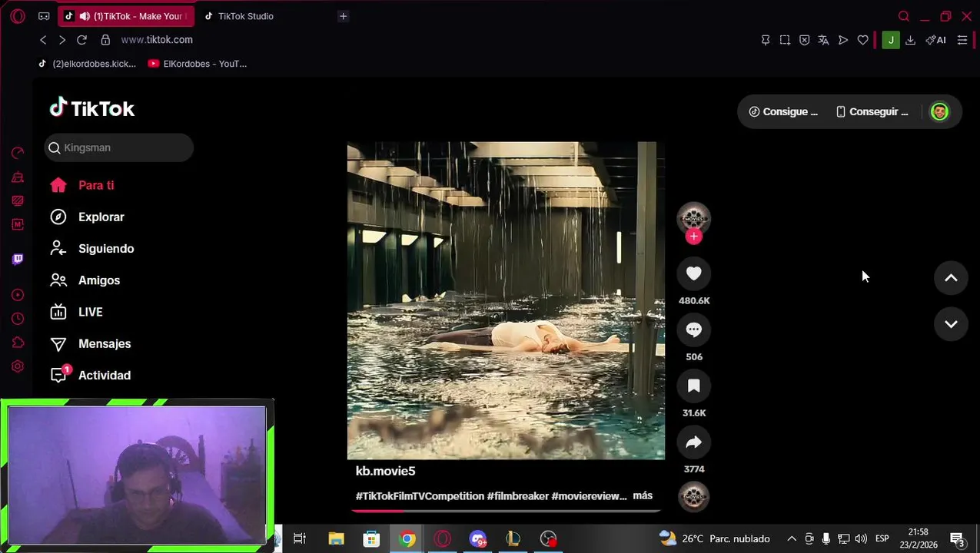
Task: Click the #filmbreaker hashtag
Action: point(517,496)
